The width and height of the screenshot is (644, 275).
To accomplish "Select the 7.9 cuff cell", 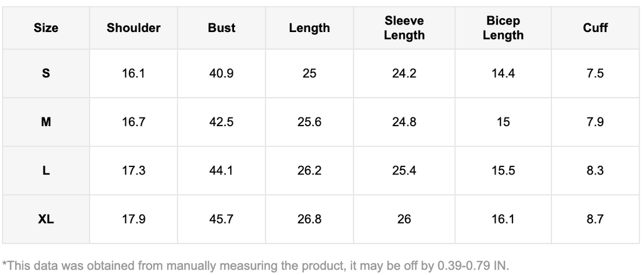I will [595, 122].
